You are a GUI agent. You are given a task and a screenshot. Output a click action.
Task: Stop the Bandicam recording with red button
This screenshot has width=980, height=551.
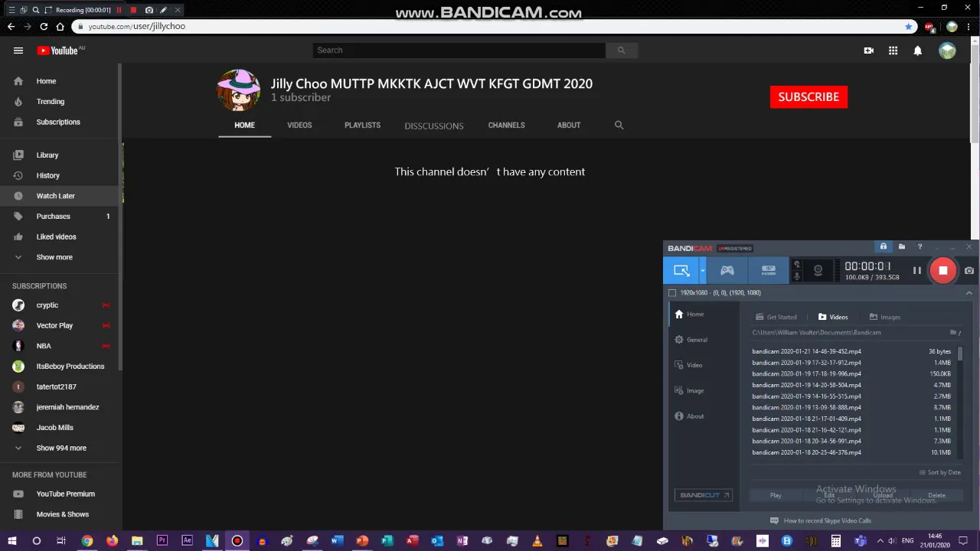point(943,270)
